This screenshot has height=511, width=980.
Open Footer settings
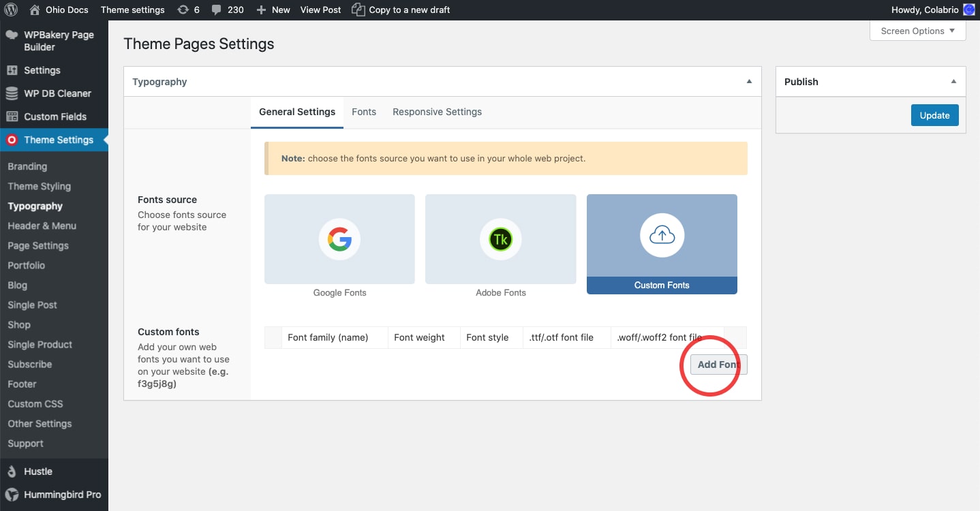point(22,384)
